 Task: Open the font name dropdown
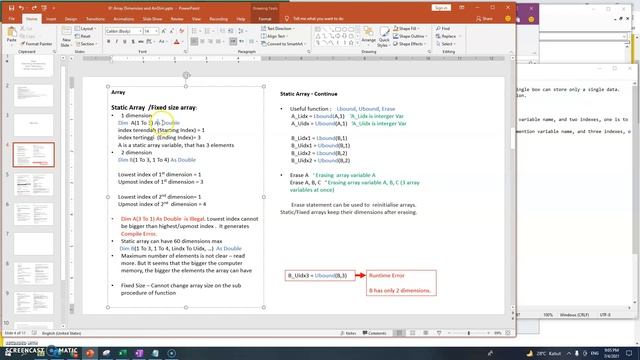coord(140,31)
